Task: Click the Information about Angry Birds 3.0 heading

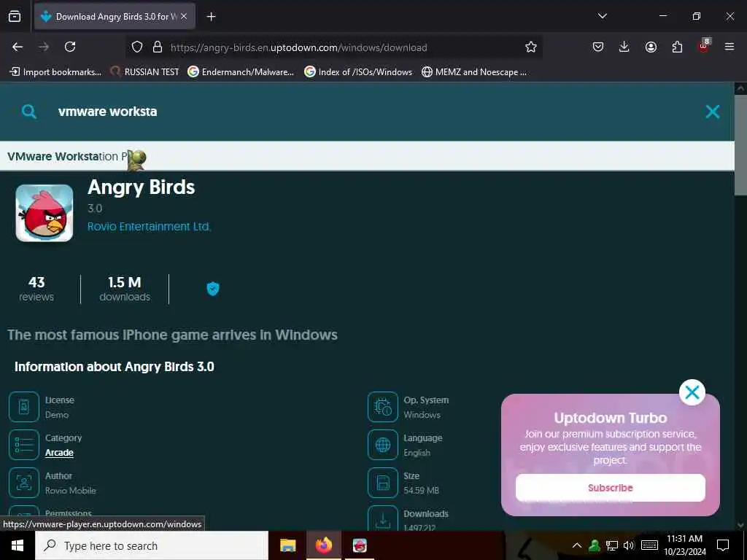Action: pos(115,367)
